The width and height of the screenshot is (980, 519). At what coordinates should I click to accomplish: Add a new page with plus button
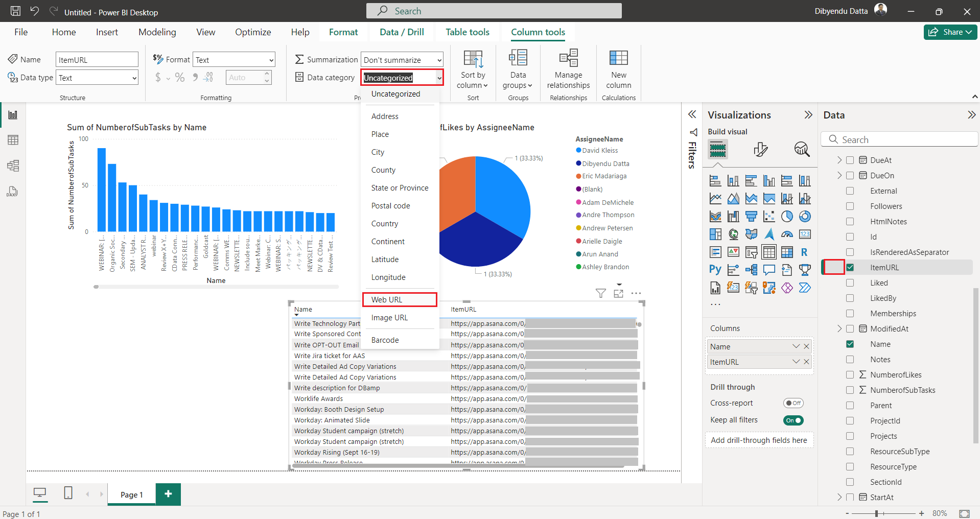168,494
